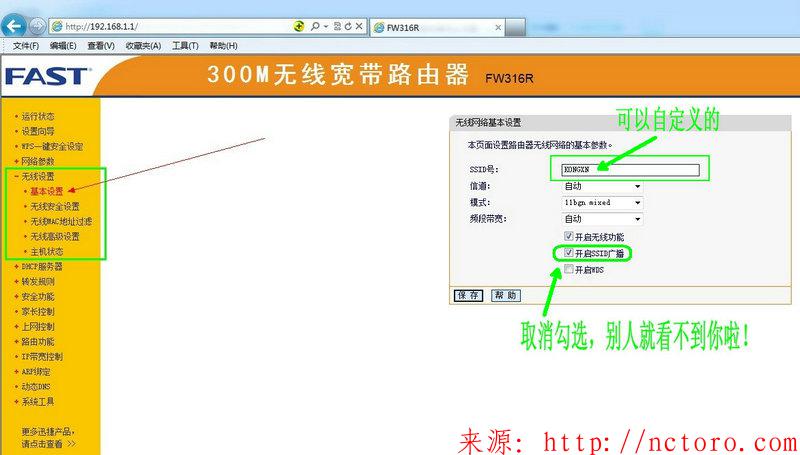Expand 路由功能 in sidebar
The image size is (800, 455).
pos(38,342)
